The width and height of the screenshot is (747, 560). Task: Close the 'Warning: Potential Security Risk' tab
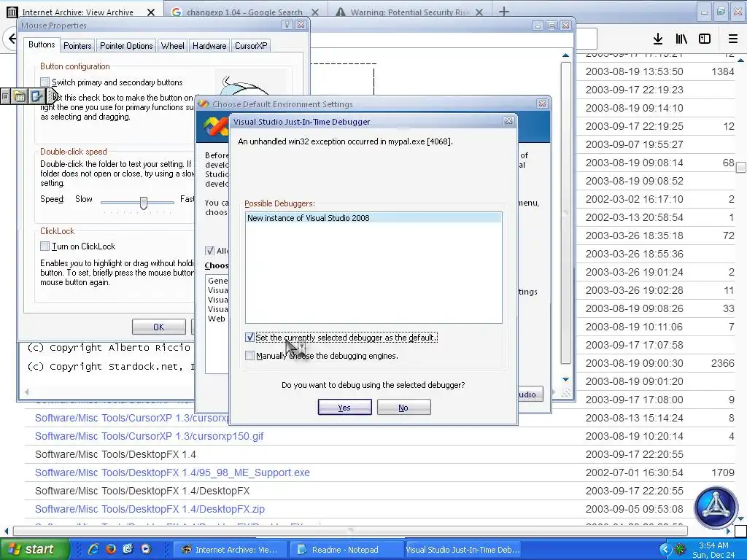click(479, 12)
